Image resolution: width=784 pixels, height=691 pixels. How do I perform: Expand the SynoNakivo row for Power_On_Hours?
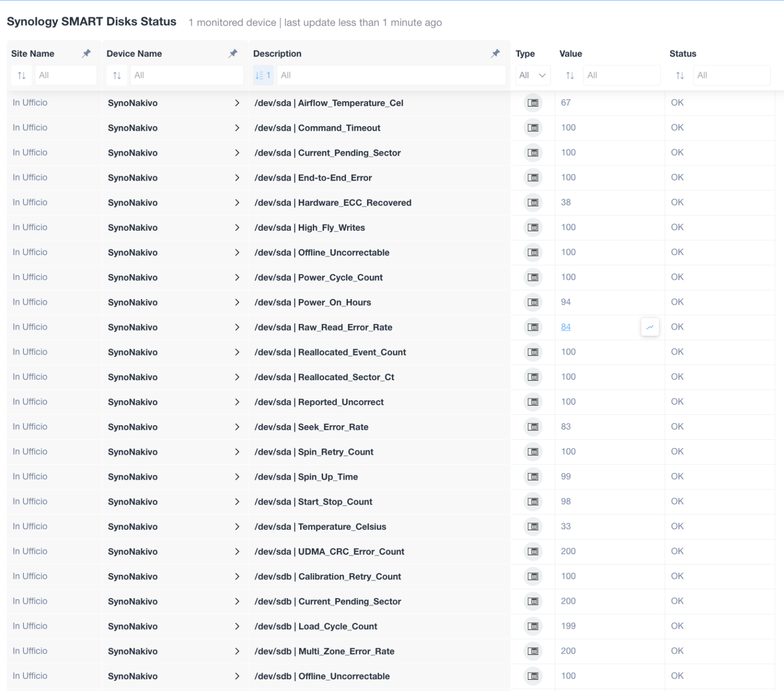(x=237, y=302)
